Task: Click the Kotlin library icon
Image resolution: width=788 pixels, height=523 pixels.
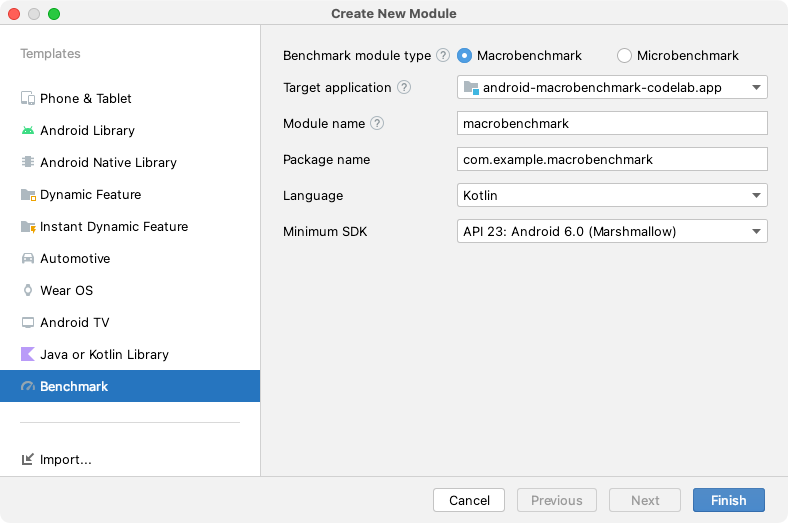Action: (x=28, y=355)
